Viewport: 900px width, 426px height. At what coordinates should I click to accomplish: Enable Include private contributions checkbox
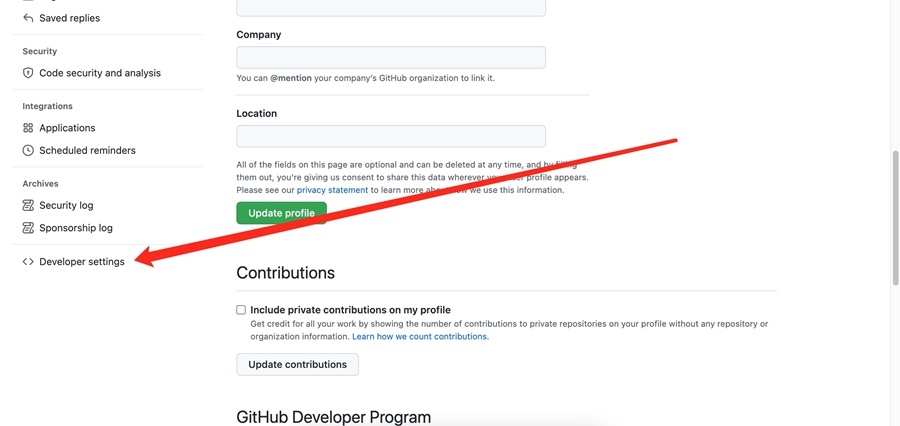pyautogui.click(x=241, y=310)
